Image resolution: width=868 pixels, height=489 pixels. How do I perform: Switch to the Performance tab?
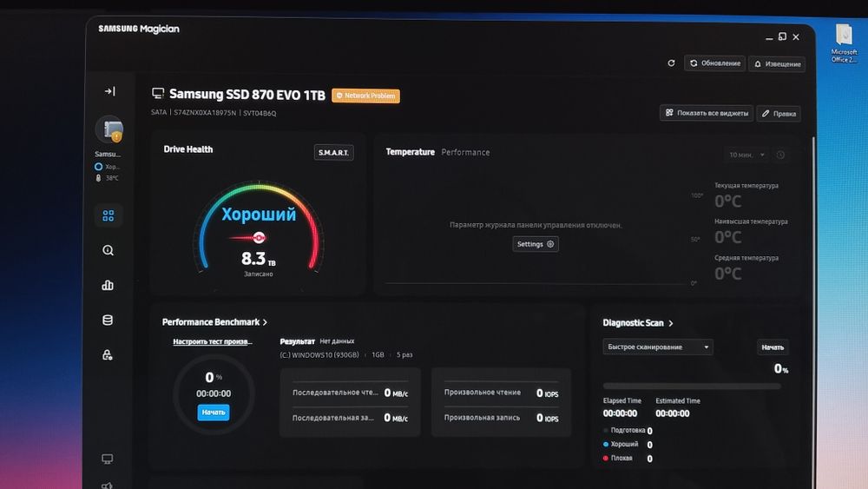(x=465, y=152)
